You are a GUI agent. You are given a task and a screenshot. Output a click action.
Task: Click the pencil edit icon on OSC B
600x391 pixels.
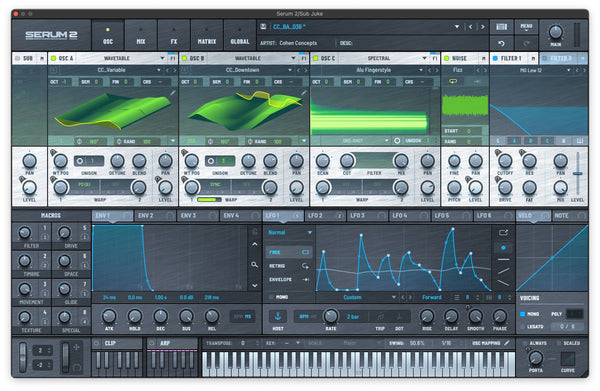tap(304, 93)
